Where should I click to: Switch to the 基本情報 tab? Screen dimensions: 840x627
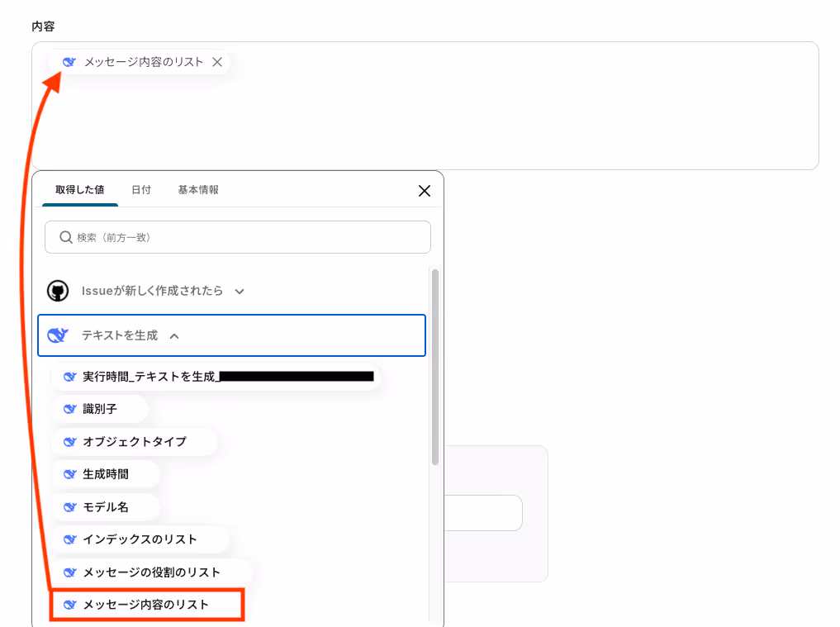(198, 190)
